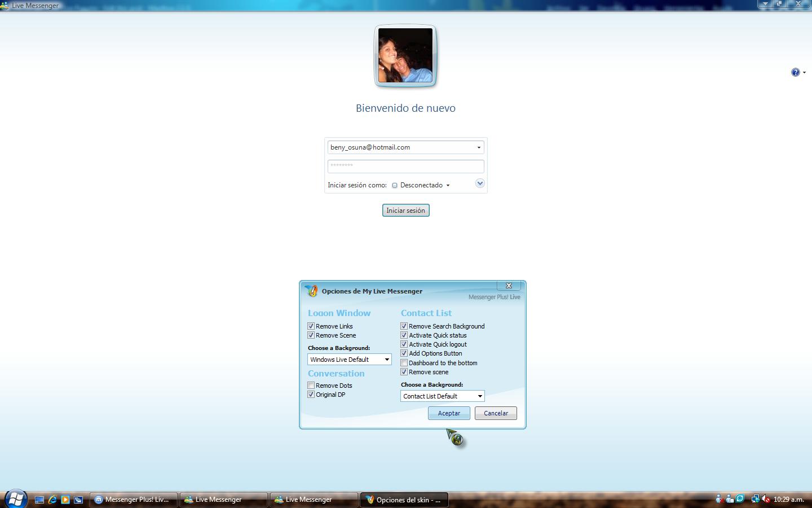Screen dimensions: 812x508
Task: Enable Dashboard to the bottom option
Action: tap(404, 363)
